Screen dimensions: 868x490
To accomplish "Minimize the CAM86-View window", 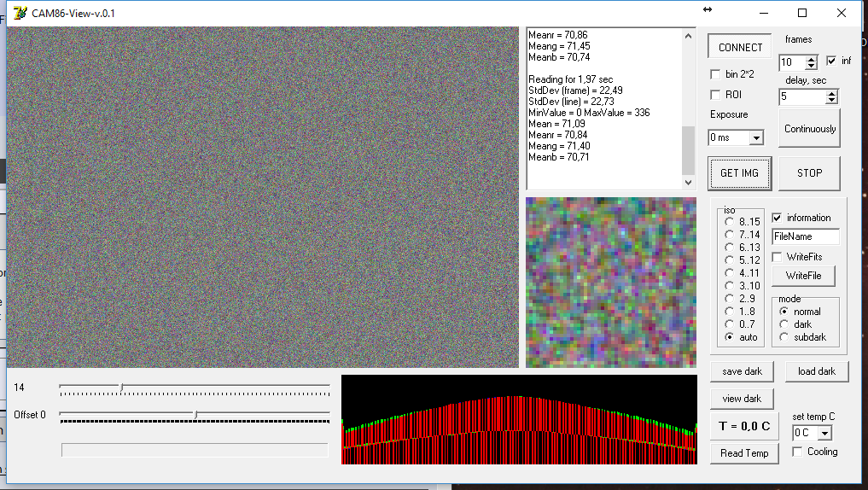I will [764, 13].
